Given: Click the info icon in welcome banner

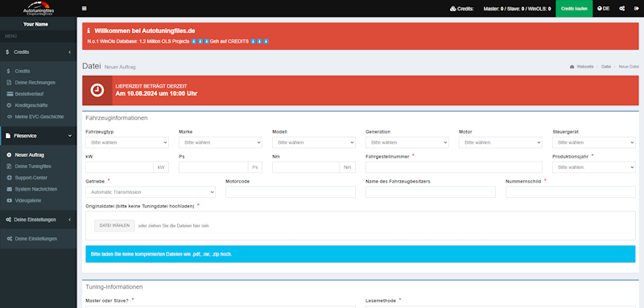Looking at the screenshot, I should point(89,31).
